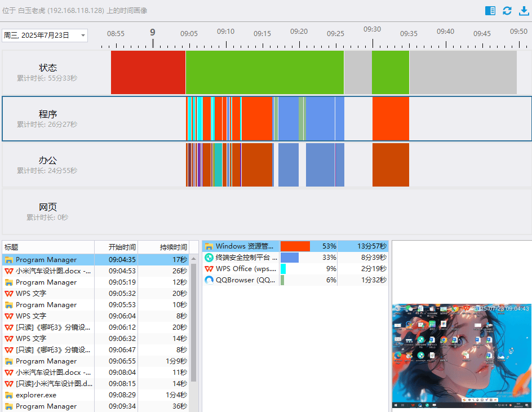Select the explorer.exe row at 09:08:29
The image size is (532, 412).
[x=96, y=395]
